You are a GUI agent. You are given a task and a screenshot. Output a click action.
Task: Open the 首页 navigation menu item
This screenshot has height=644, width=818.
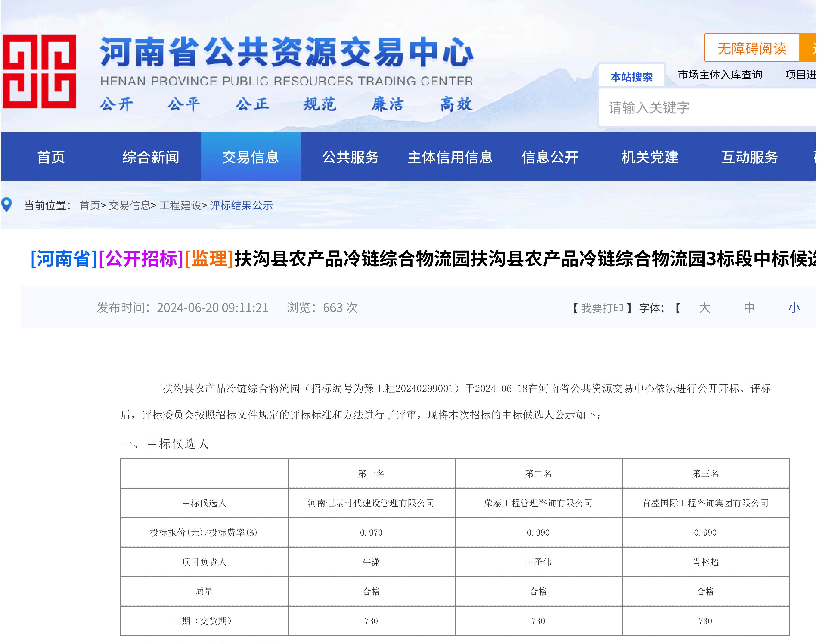(x=51, y=157)
